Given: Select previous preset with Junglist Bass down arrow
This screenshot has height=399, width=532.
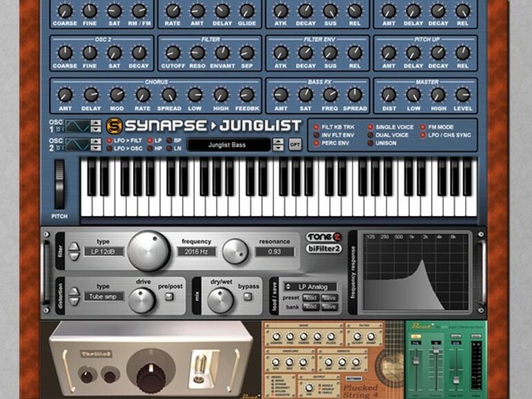Looking at the screenshot, I should (x=278, y=148).
